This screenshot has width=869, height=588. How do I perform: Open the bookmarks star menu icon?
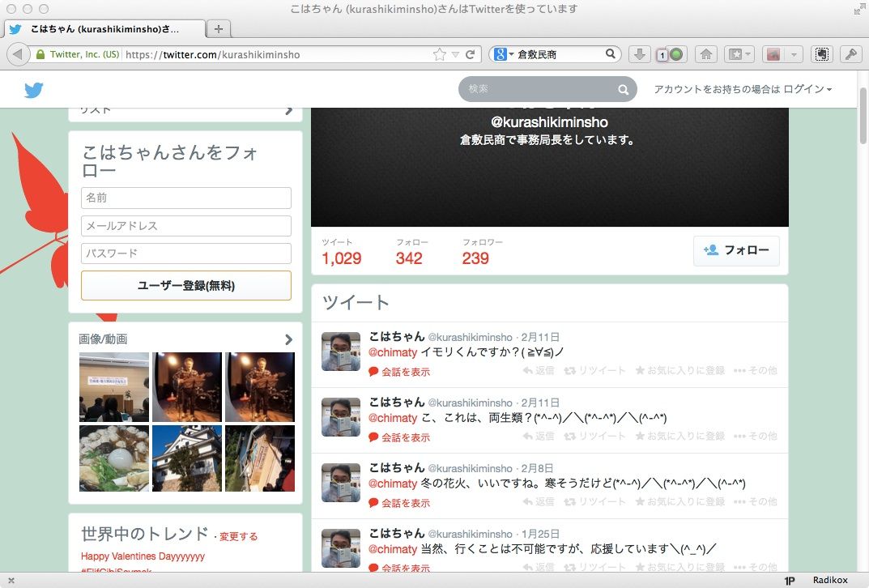(x=739, y=54)
